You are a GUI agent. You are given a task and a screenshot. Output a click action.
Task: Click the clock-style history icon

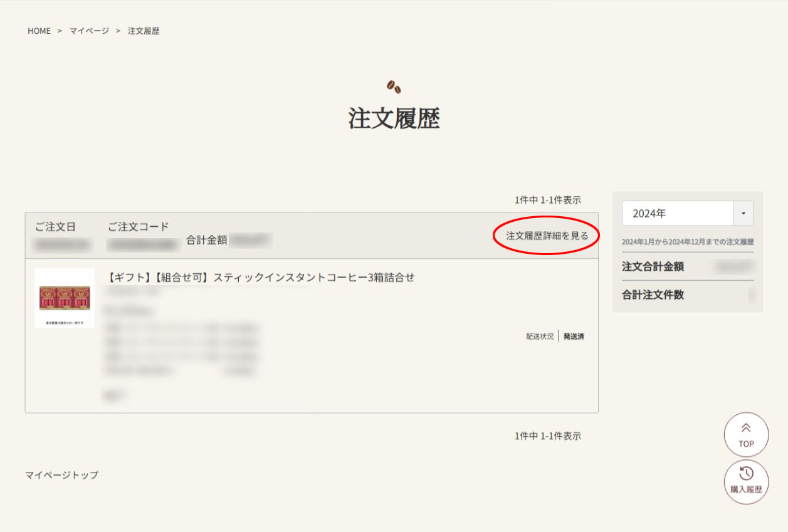click(x=746, y=474)
